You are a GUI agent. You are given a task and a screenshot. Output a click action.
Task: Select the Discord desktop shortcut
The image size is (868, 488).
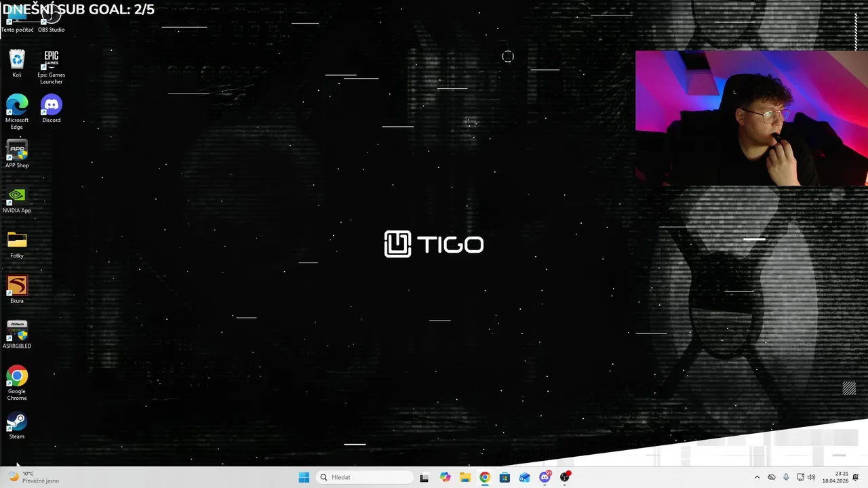[51, 108]
